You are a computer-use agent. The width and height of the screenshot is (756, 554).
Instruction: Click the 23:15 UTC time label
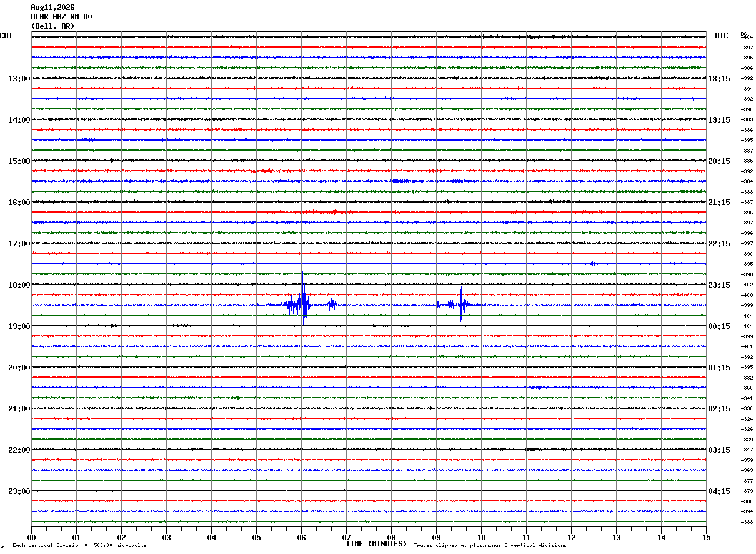(x=719, y=285)
